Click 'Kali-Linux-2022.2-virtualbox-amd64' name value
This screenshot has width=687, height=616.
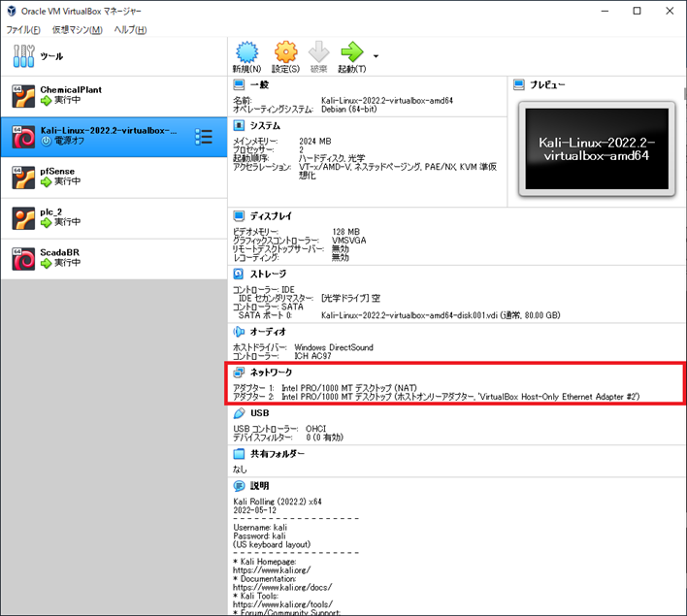[x=387, y=100]
